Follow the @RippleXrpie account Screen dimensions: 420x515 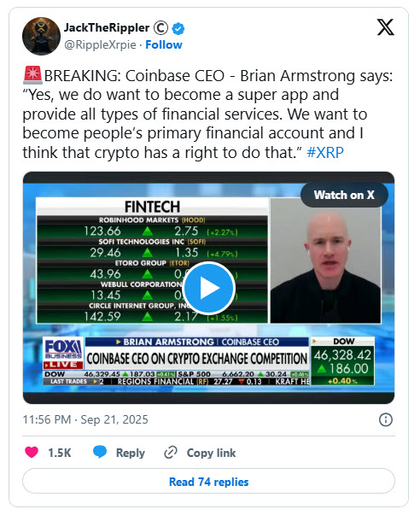(x=164, y=44)
